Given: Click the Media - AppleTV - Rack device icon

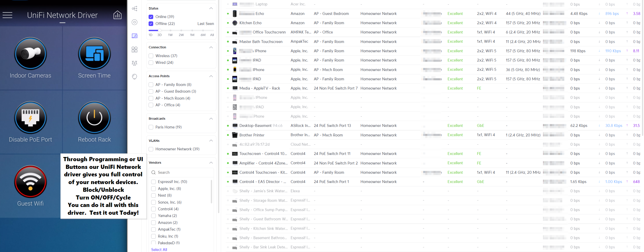Looking at the screenshot, I should (235, 88).
